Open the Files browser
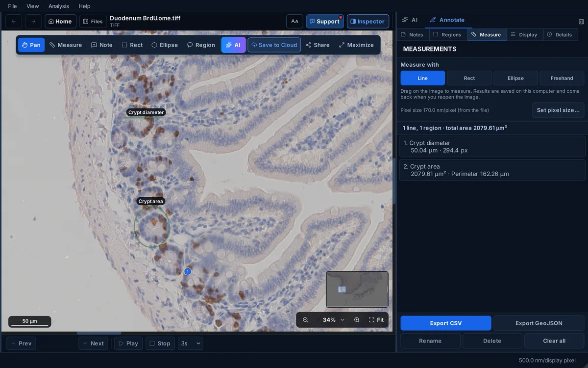The height and width of the screenshot is (368, 588). point(93,22)
